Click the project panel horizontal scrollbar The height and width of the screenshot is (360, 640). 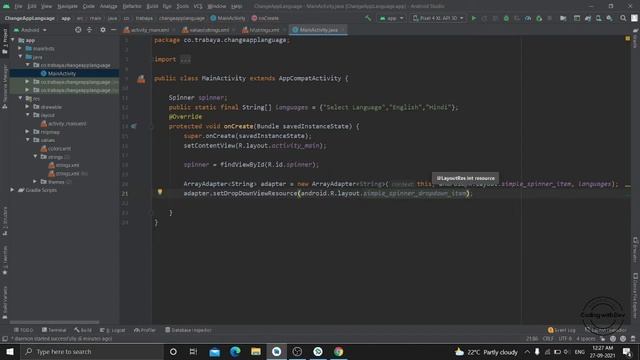click(x=54, y=322)
